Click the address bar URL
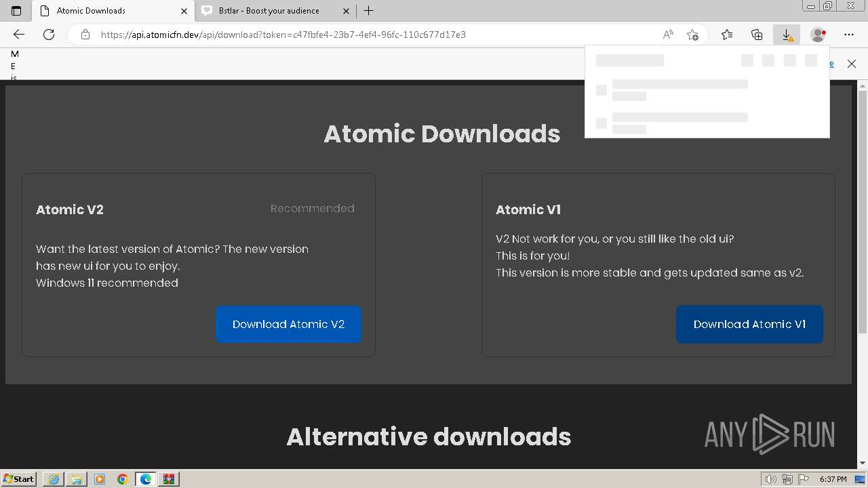Image resolution: width=868 pixels, height=488 pixels. [x=283, y=35]
